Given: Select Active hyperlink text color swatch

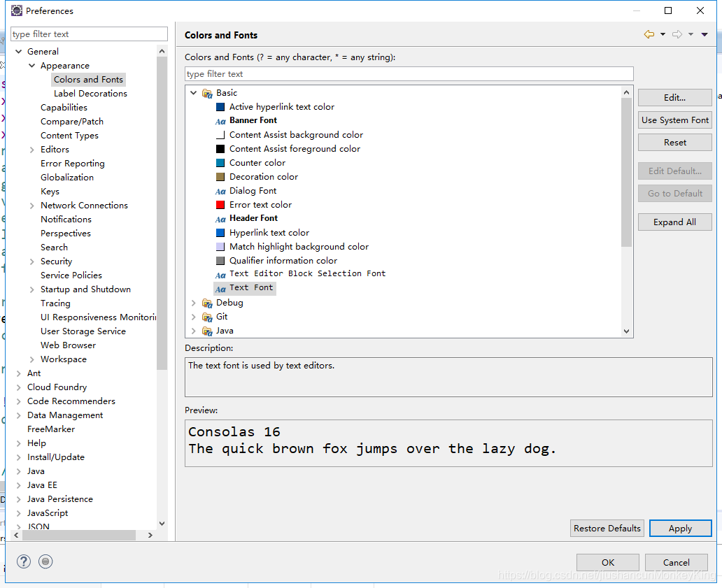Looking at the screenshot, I should [x=220, y=107].
